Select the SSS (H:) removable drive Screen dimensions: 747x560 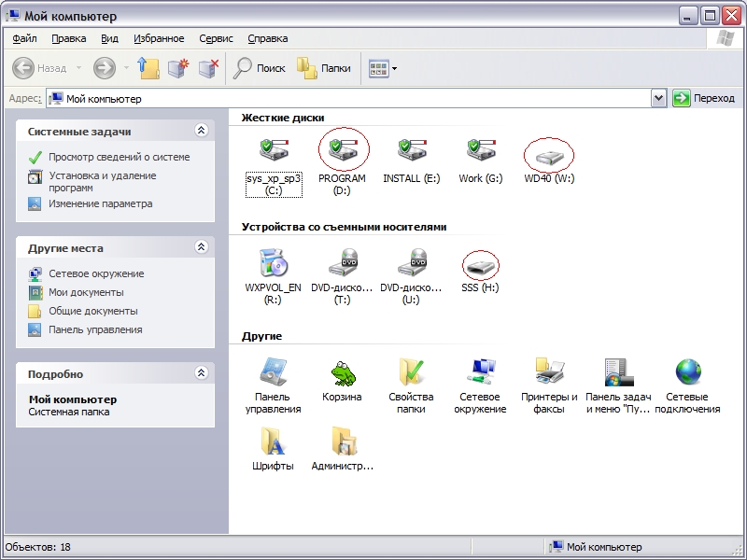[480, 265]
